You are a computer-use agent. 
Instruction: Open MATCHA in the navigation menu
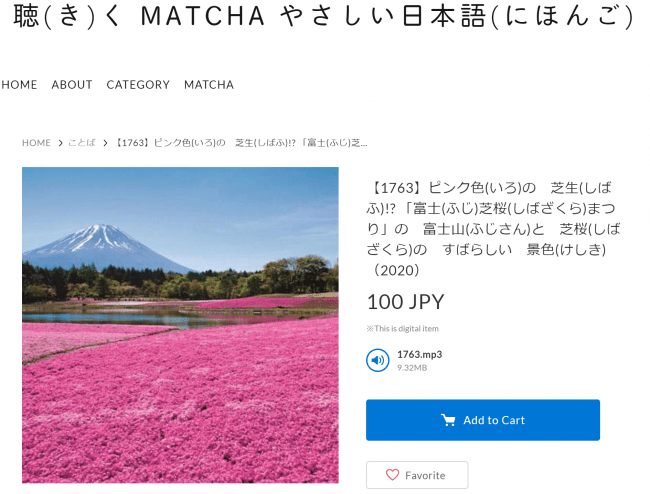209,85
